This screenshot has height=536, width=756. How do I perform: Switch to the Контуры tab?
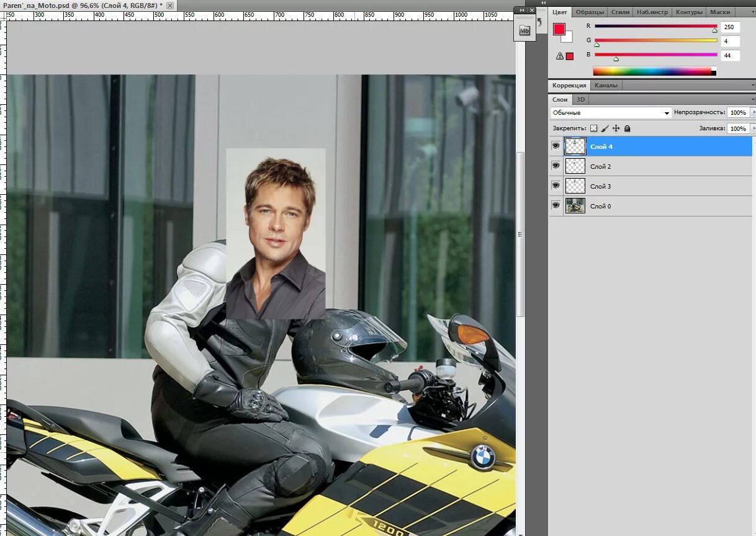coord(689,12)
